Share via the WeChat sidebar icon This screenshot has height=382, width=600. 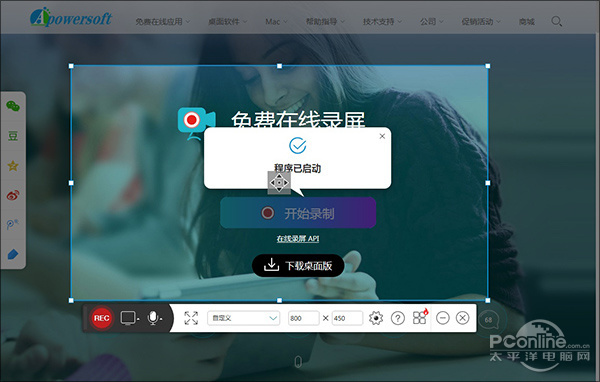(x=13, y=106)
